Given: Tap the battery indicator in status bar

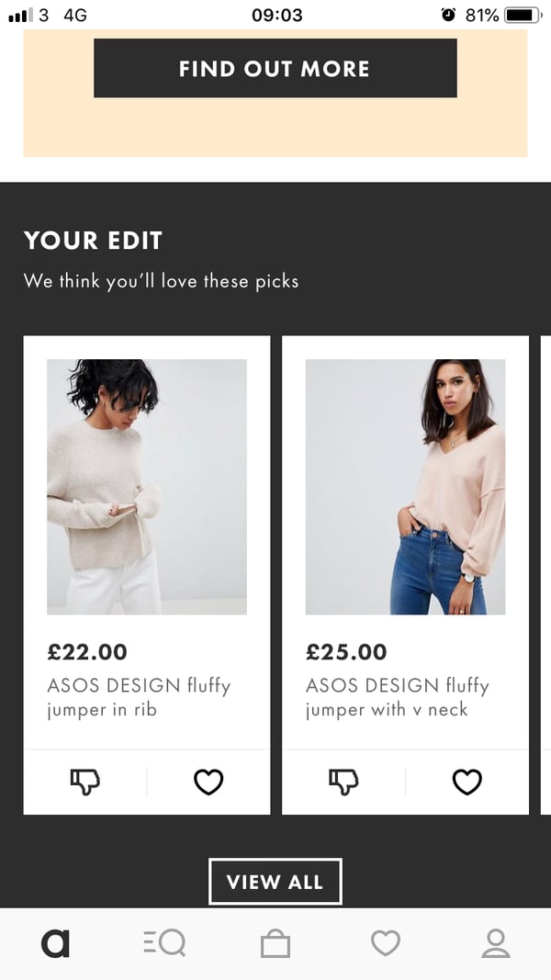Looking at the screenshot, I should [x=523, y=15].
